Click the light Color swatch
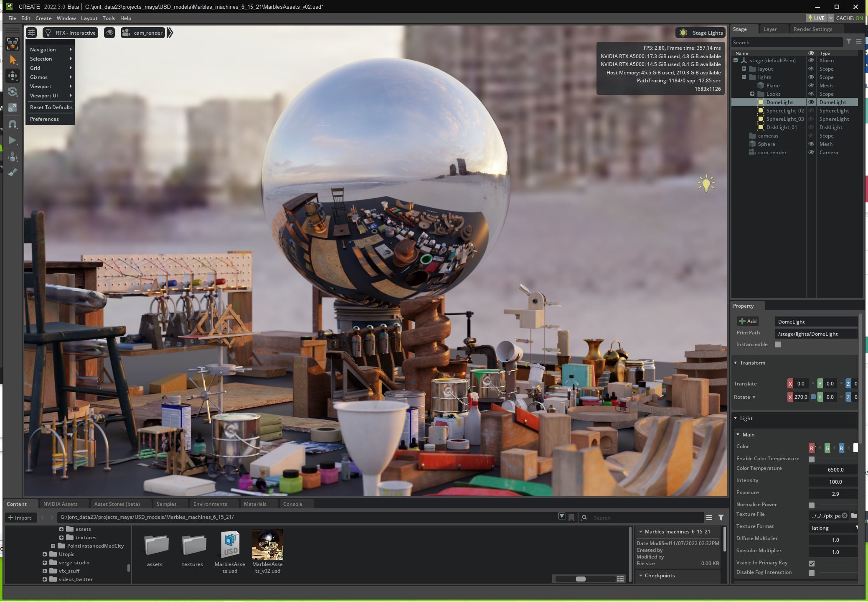 [x=855, y=448]
